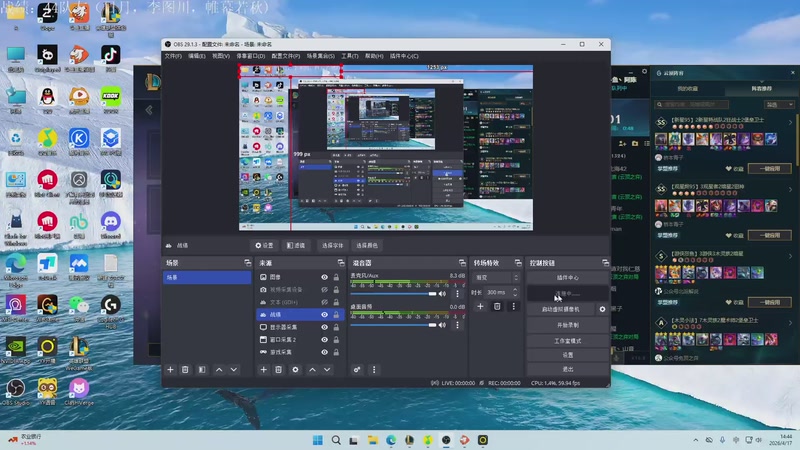Screen dimensions: 800x450
Task: Move selected source down in Sources dock
Action: click(327, 369)
